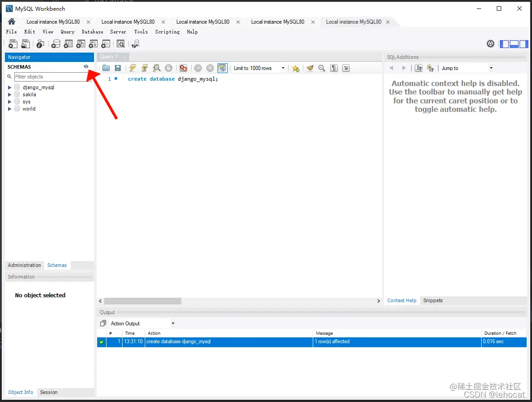532x402 pixels.
Task: Stop the running query
Action: pos(168,68)
